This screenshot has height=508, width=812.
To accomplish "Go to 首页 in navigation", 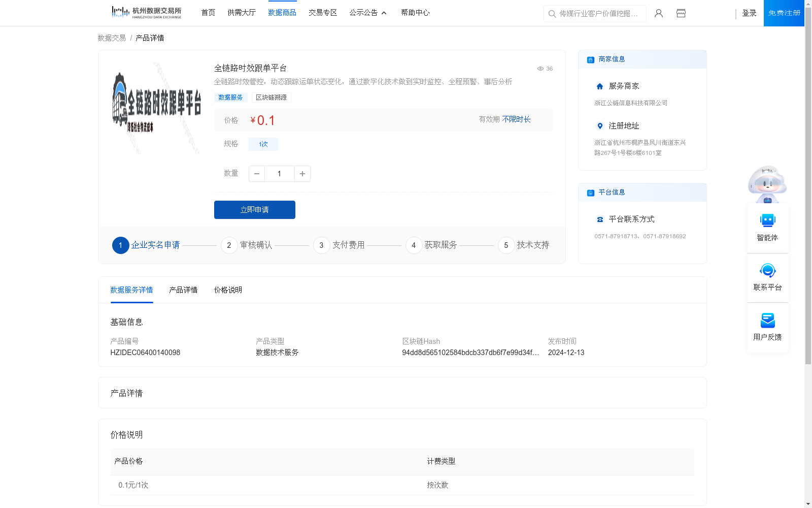I will (x=208, y=13).
